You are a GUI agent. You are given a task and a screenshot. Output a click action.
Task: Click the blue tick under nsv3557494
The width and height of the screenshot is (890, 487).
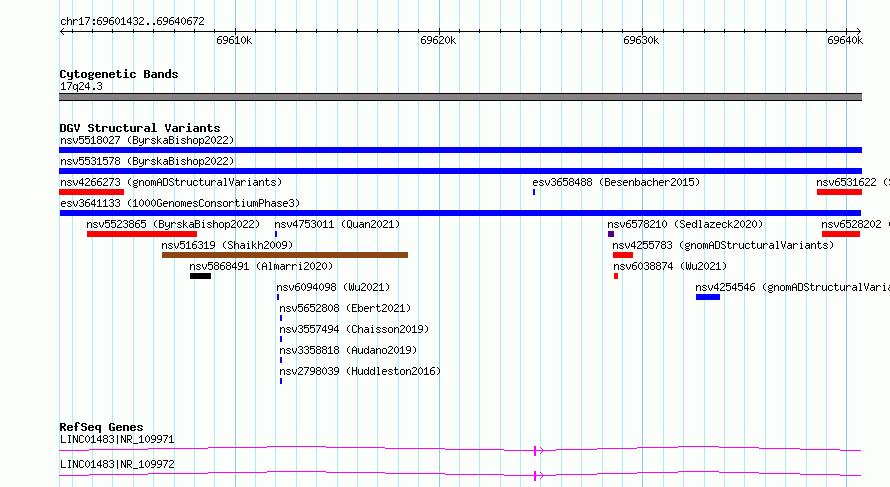coord(281,339)
